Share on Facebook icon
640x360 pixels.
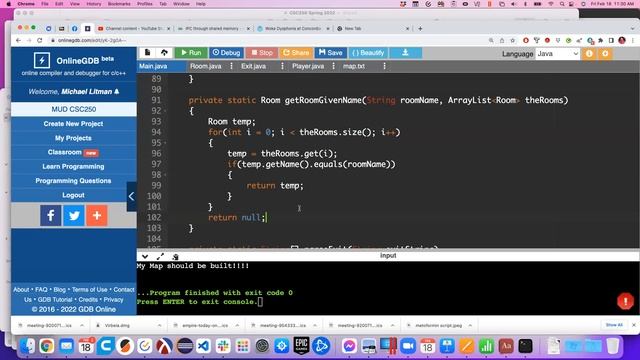pos(51,215)
